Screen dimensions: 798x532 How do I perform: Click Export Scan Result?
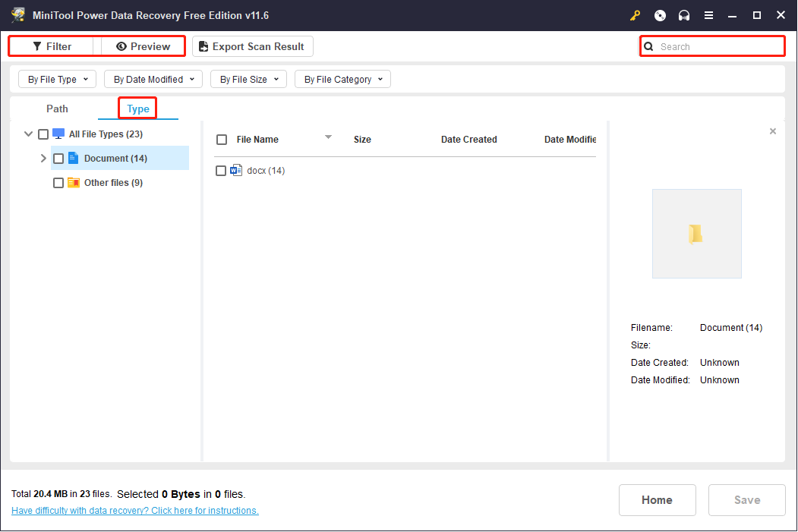tap(252, 46)
